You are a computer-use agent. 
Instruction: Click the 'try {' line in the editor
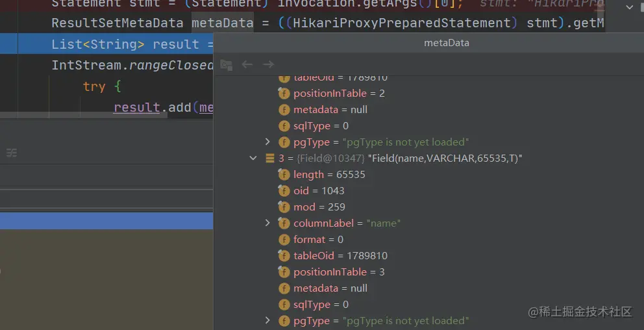coord(101,86)
